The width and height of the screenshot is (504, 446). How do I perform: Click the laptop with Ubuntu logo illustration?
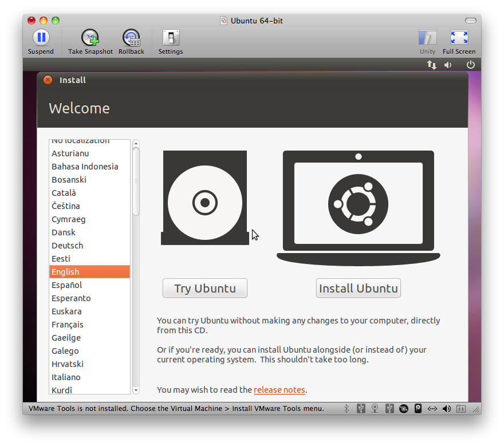(359, 208)
